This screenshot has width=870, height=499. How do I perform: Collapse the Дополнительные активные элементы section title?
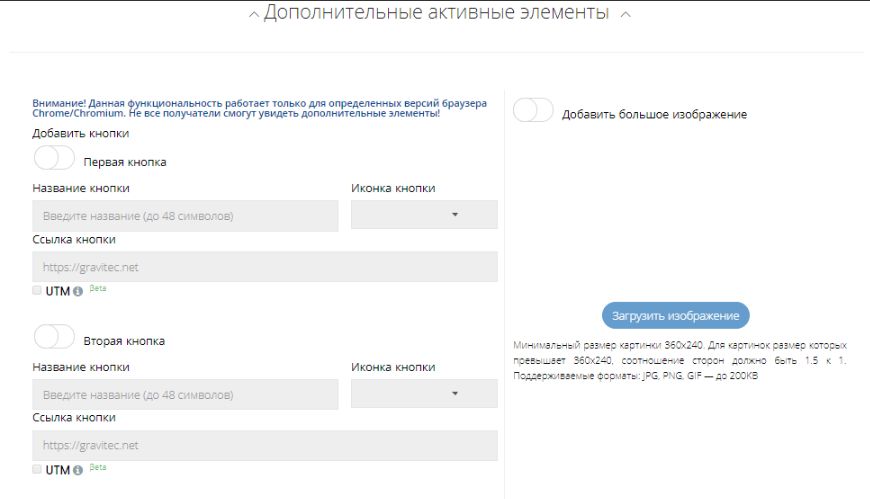coord(436,14)
